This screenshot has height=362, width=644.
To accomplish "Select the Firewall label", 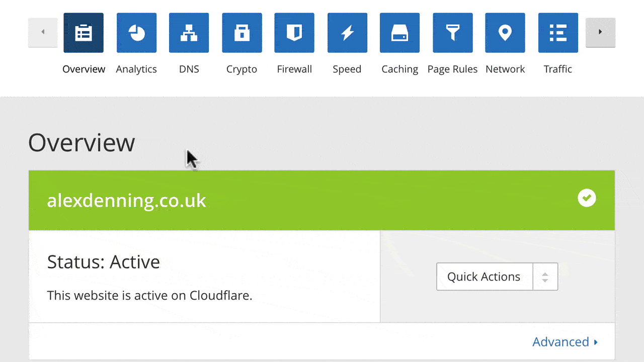I will [x=294, y=69].
